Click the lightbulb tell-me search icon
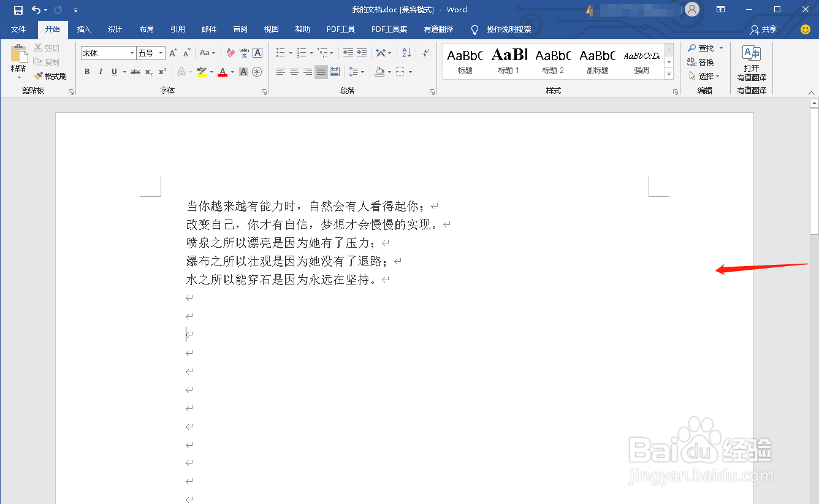Viewport: 819px width, 504px height. tap(474, 29)
